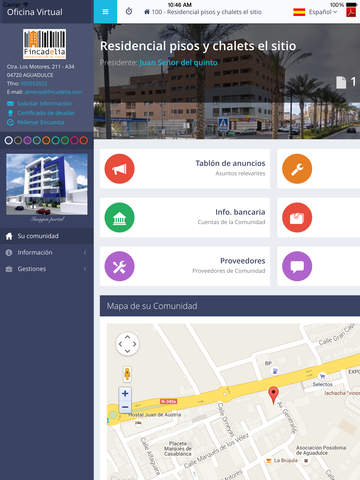Click the purple tools Proveedores icon
Screen dimensions: 360x480
(119, 266)
